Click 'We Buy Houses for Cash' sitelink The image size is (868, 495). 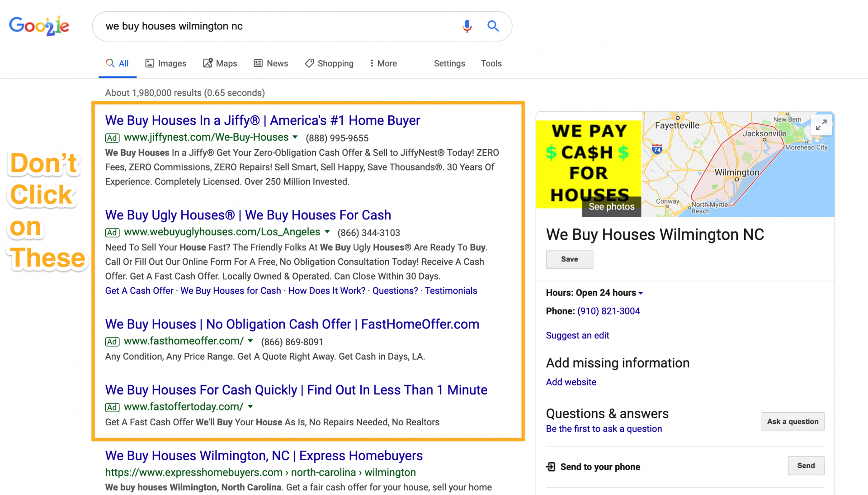point(231,290)
